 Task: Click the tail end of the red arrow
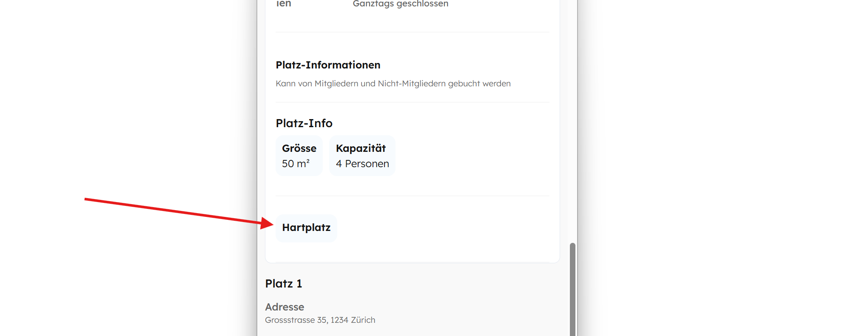[86, 199]
